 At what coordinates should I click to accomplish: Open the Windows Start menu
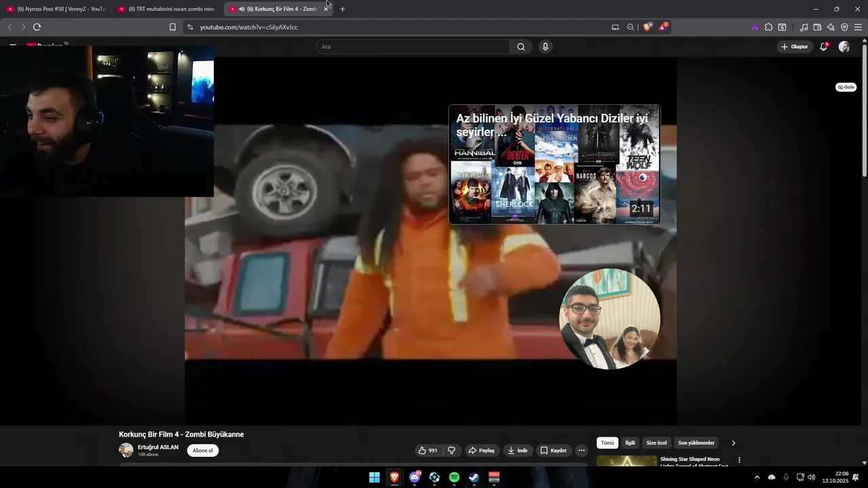click(374, 477)
